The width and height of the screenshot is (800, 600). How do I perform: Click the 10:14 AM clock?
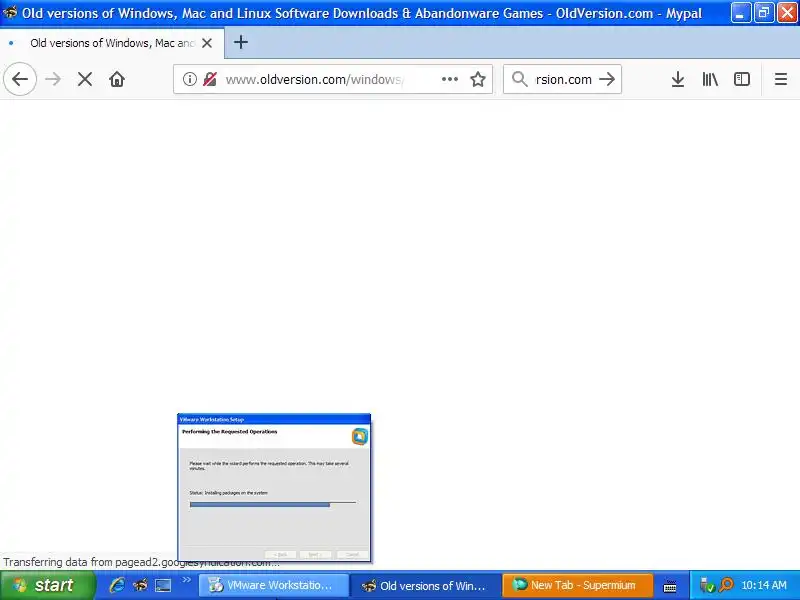tap(764, 585)
